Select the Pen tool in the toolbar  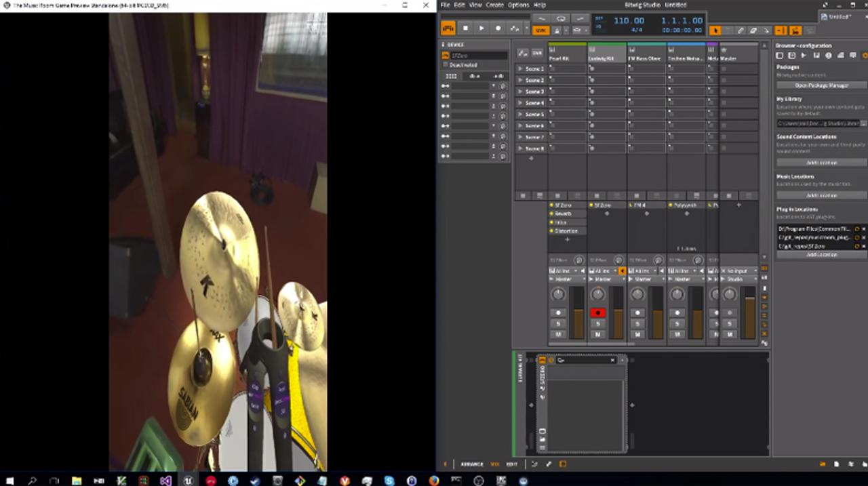741,30
